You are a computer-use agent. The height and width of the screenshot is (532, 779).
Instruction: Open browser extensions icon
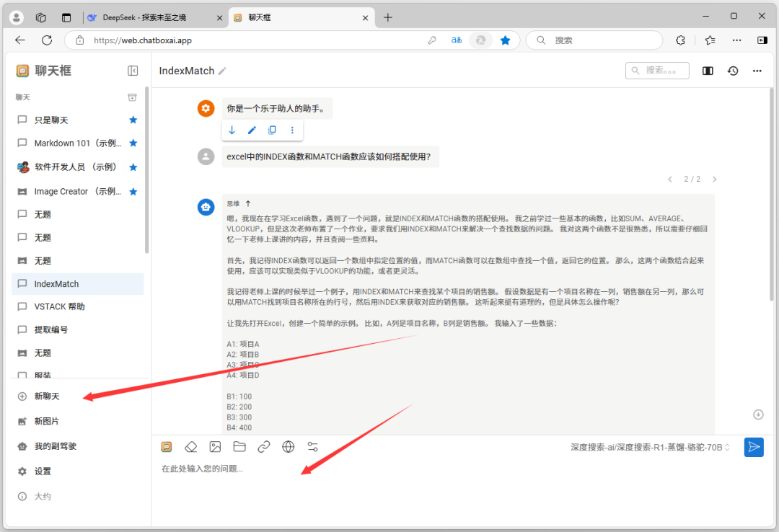pos(681,40)
